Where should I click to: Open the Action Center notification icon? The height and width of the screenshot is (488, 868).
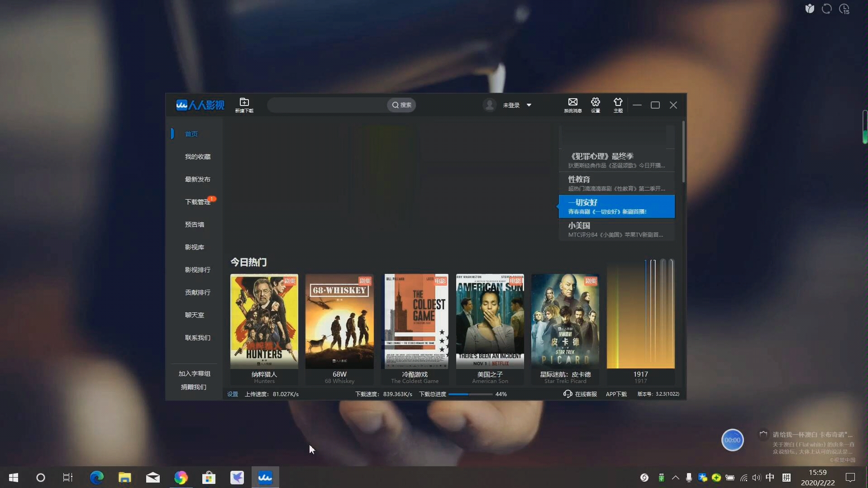tap(850, 478)
